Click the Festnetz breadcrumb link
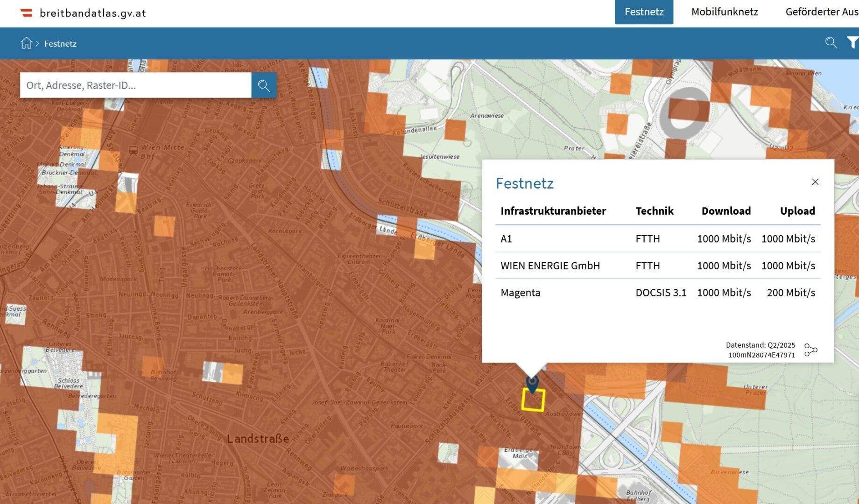This screenshot has height=504, width=859. [60, 44]
